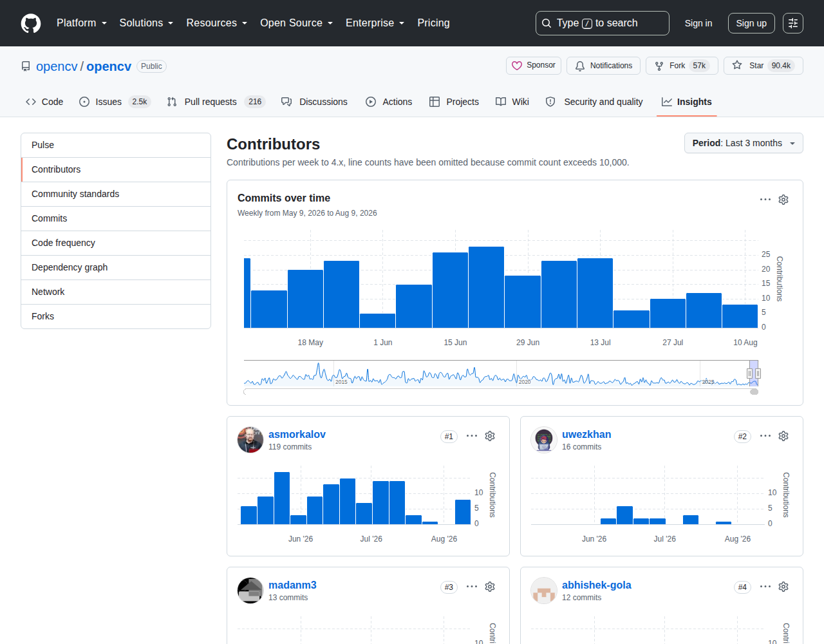Screen dimensions: 824x644
Task: Open Community standards in the sidebar
Action: (116, 194)
